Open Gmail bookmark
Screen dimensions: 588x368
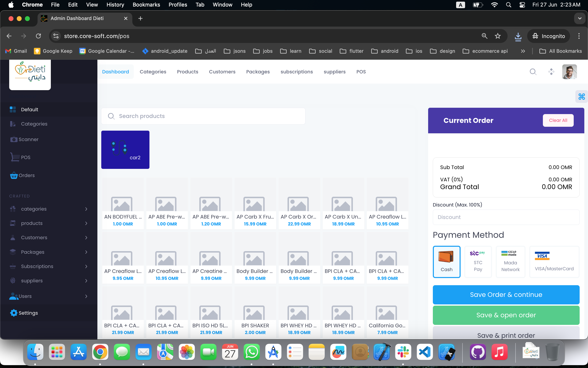coord(16,51)
